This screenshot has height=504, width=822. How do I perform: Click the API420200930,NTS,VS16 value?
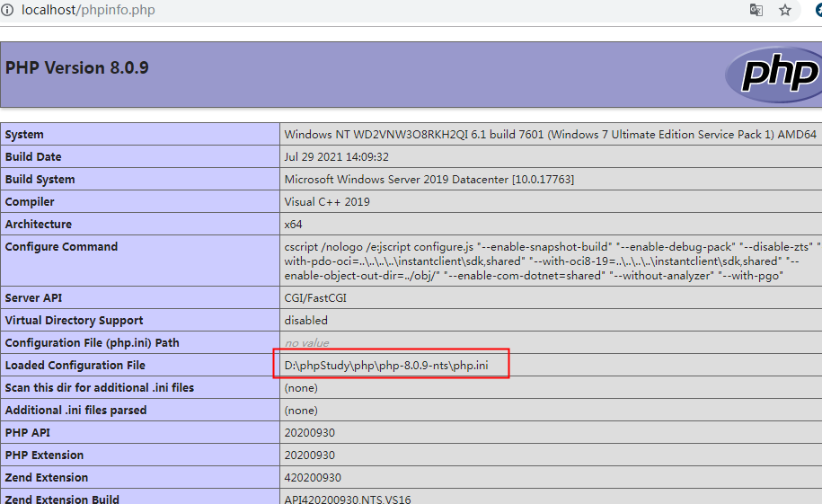point(348,499)
